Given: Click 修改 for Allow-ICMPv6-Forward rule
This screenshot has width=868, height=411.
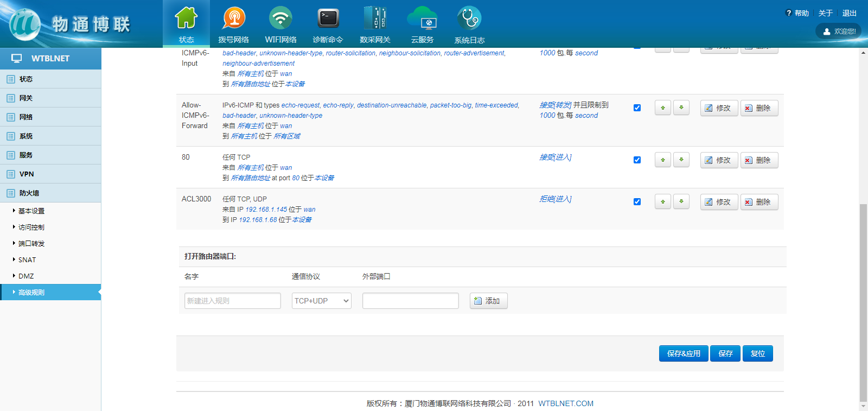Looking at the screenshot, I should point(719,108).
